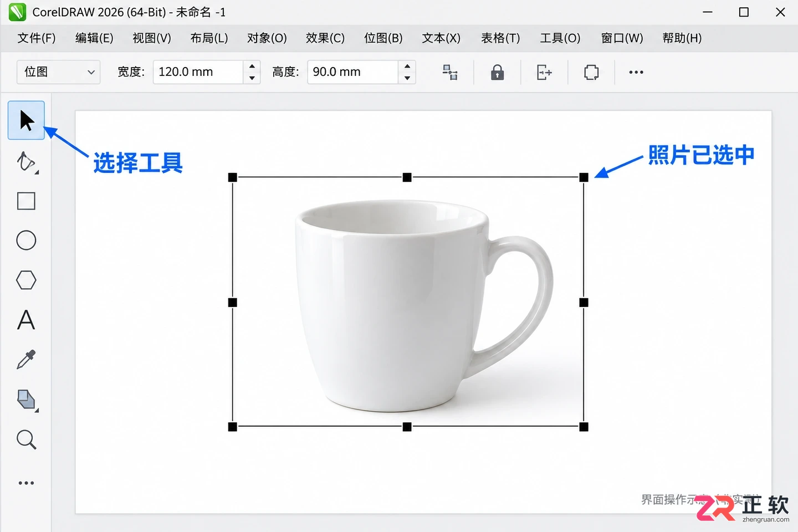Open the property bar overflow options
Image resolution: width=798 pixels, height=532 pixels.
(x=636, y=72)
